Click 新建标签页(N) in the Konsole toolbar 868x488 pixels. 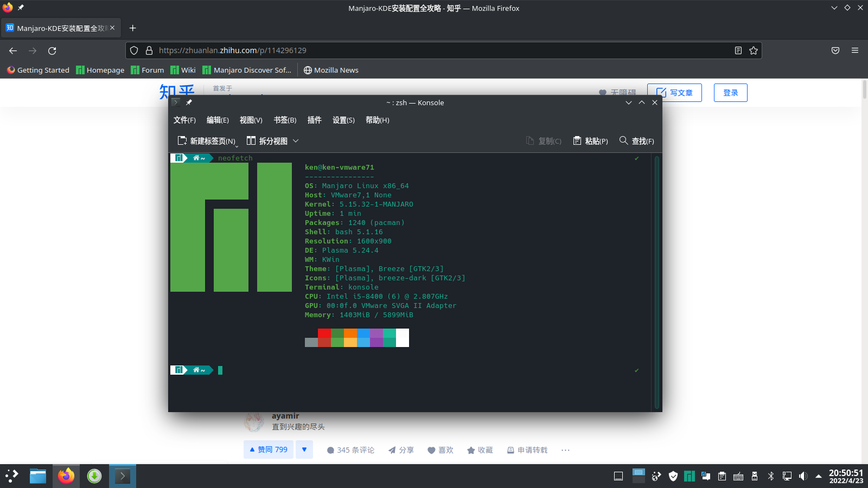[207, 141]
